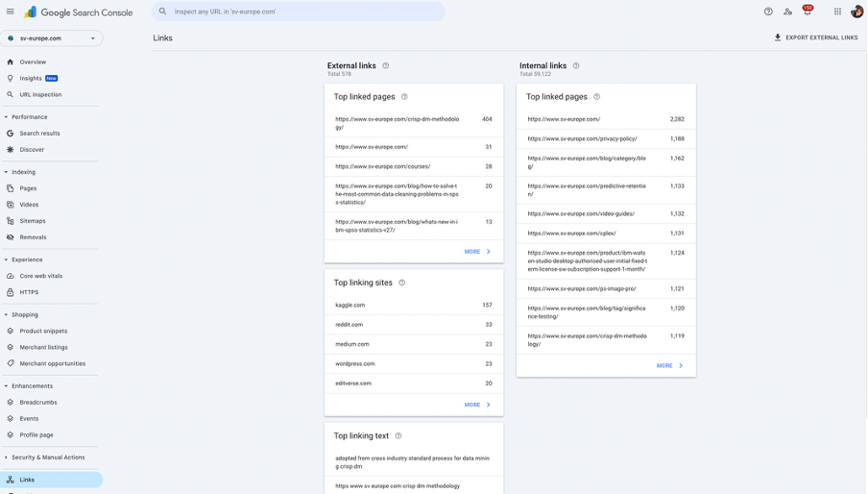
Task: Open the Google apps grid
Action: (x=837, y=12)
